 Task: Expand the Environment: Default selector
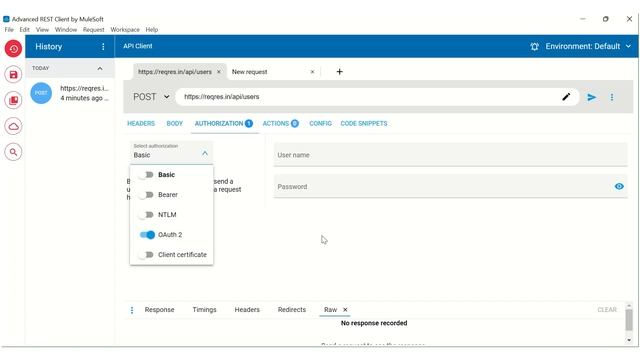point(588,47)
